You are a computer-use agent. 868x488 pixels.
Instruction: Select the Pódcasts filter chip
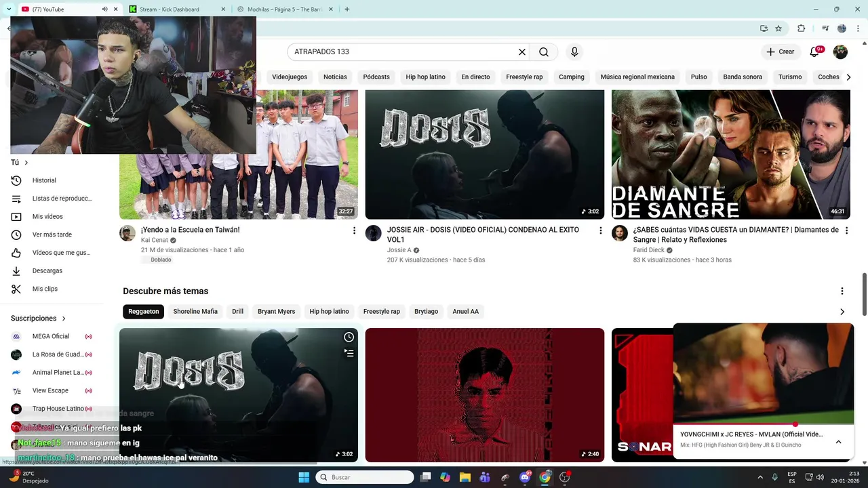tap(376, 77)
